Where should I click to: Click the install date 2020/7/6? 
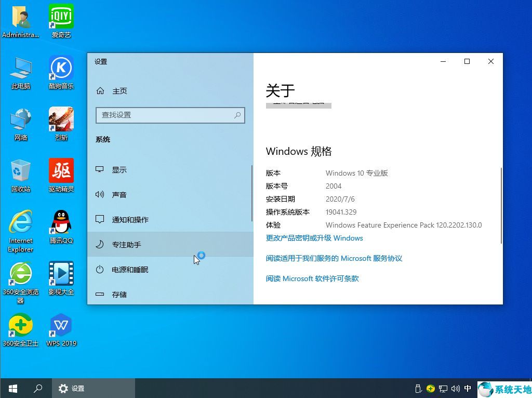point(340,199)
